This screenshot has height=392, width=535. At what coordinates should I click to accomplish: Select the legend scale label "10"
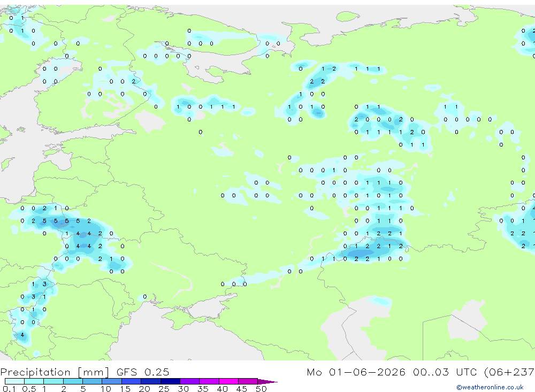click(x=105, y=389)
